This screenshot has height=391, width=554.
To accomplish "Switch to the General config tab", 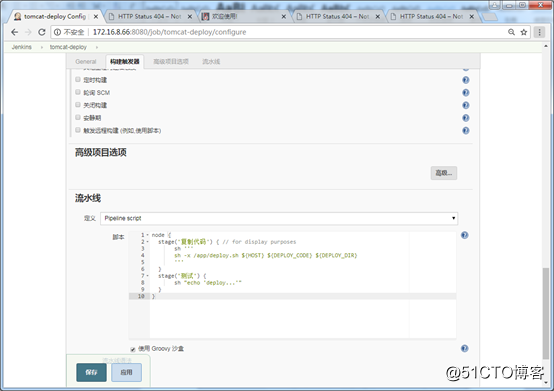I will pyautogui.click(x=86, y=61).
